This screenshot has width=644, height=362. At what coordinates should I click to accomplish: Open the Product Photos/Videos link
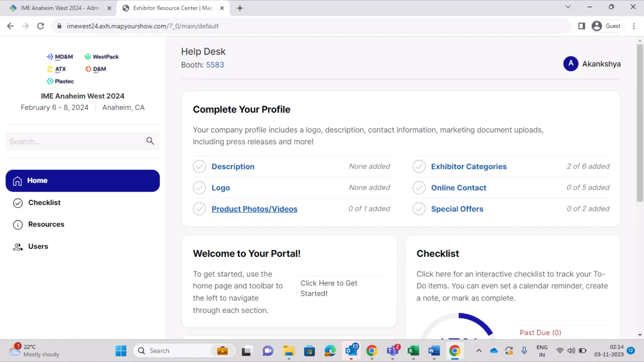(x=254, y=209)
